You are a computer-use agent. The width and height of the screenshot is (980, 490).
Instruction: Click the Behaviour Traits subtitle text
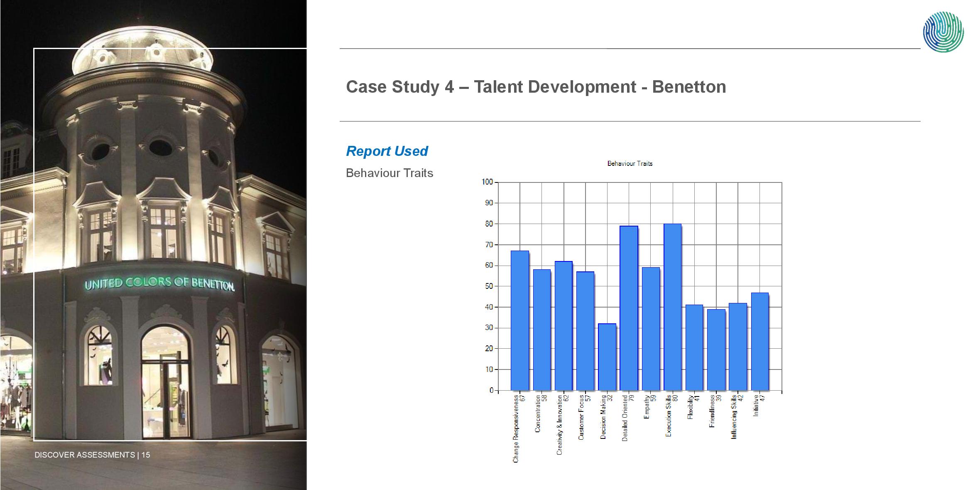[x=389, y=173]
